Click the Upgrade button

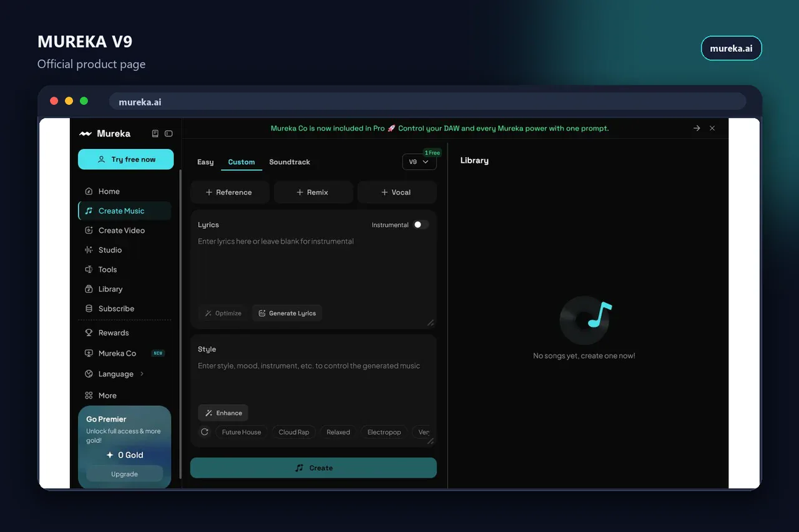124,474
